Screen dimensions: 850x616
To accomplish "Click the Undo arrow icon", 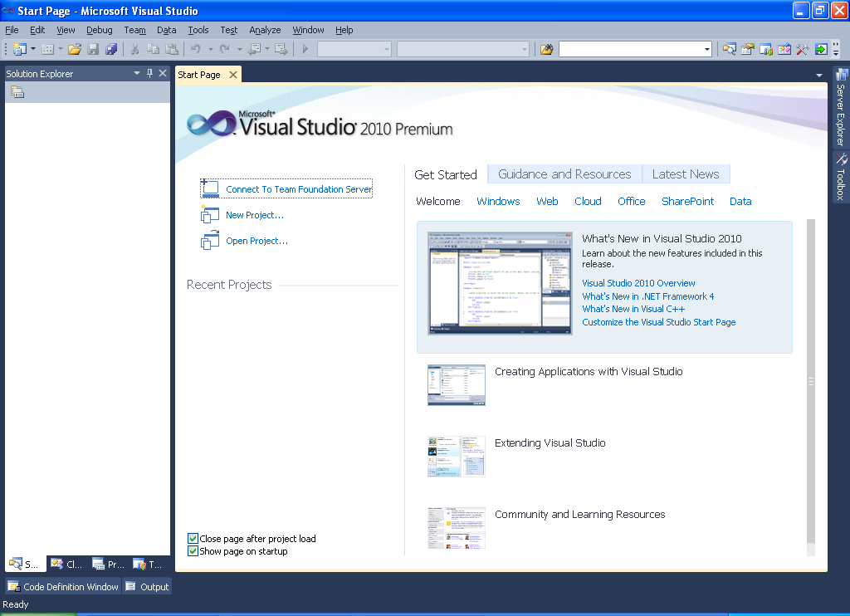I will 196,49.
